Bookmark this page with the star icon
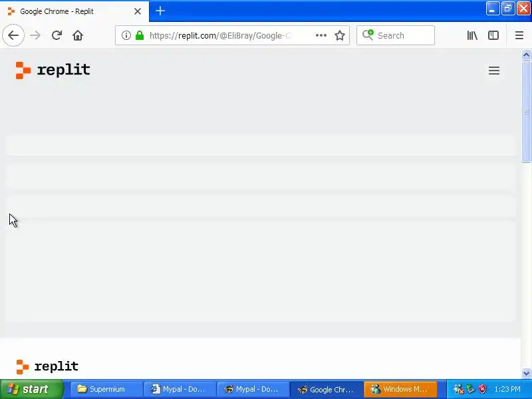The image size is (532, 399). (340, 35)
